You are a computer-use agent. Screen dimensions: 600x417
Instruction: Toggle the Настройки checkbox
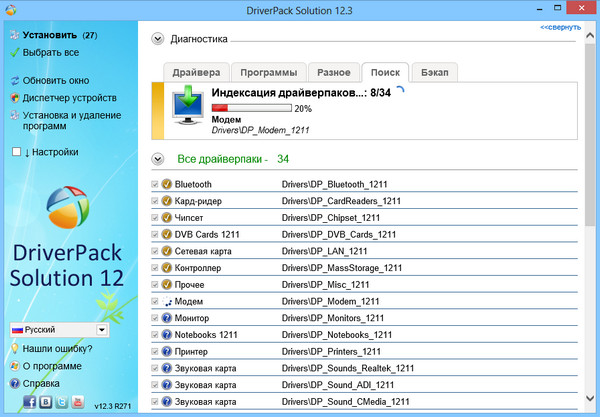(15, 152)
